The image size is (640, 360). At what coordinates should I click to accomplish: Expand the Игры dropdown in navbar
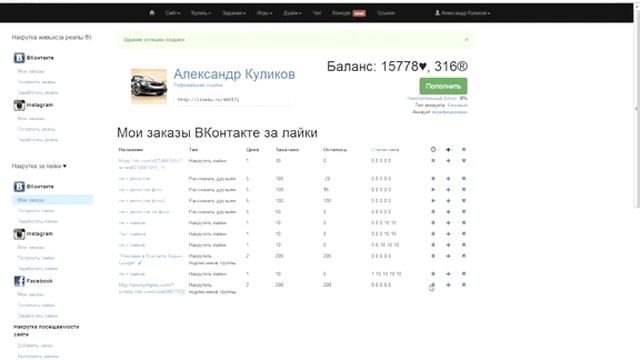[264, 13]
